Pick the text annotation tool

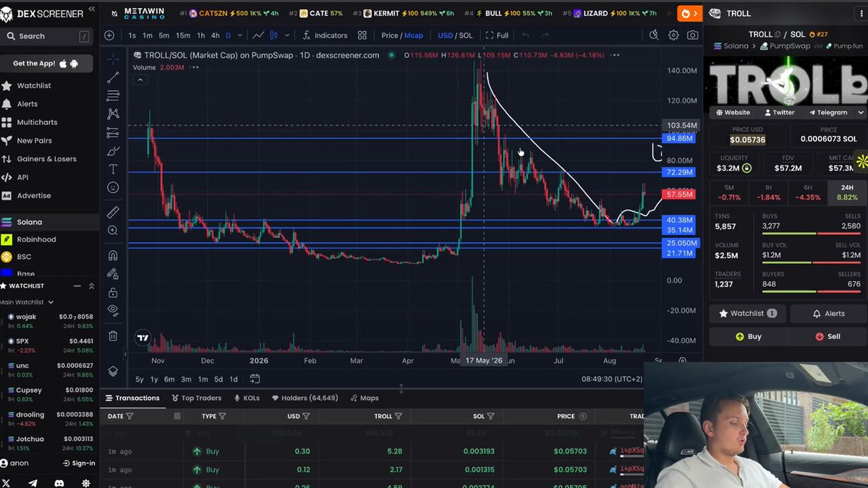tap(113, 169)
